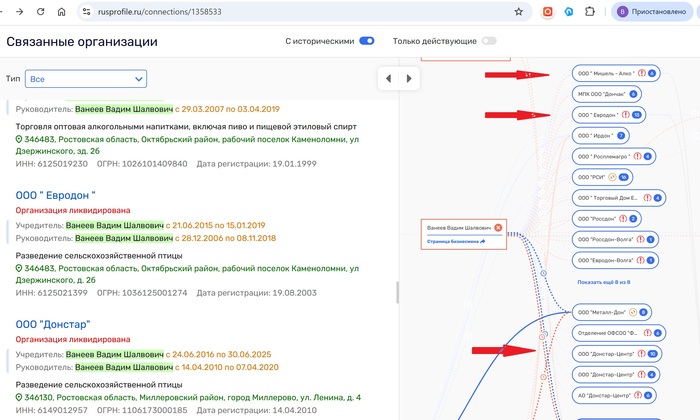Open the blue browser extension icon

pos(569,12)
